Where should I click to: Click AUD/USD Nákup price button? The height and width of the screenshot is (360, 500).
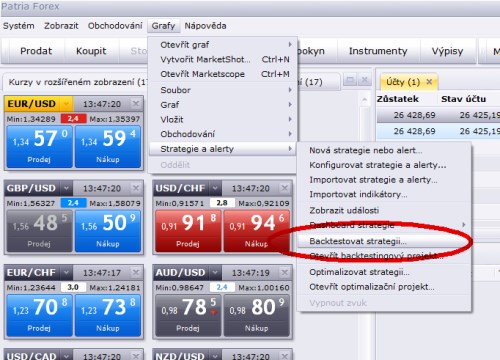click(x=257, y=315)
